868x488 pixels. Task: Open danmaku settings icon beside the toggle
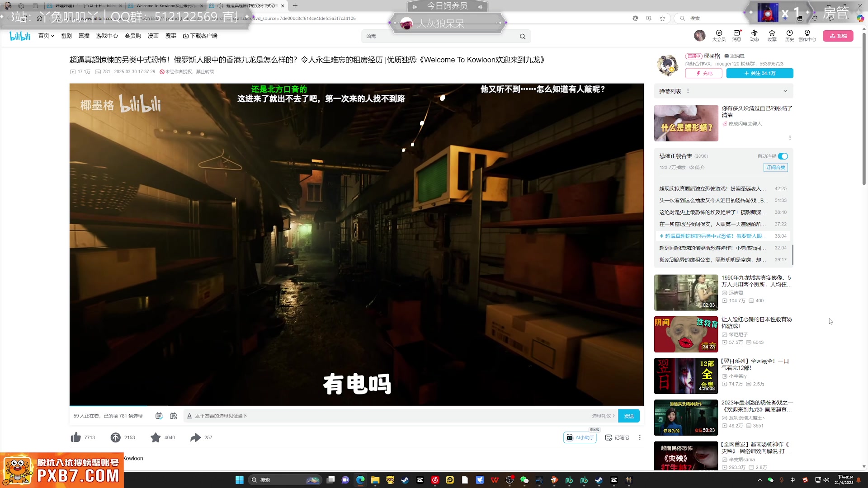(173, 416)
